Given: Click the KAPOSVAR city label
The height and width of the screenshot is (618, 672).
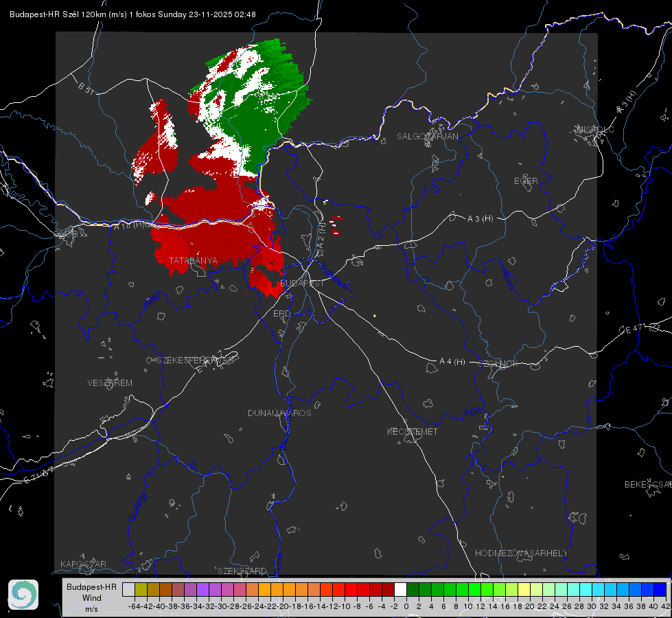Looking at the screenshot, I should [x=83, y=564].
